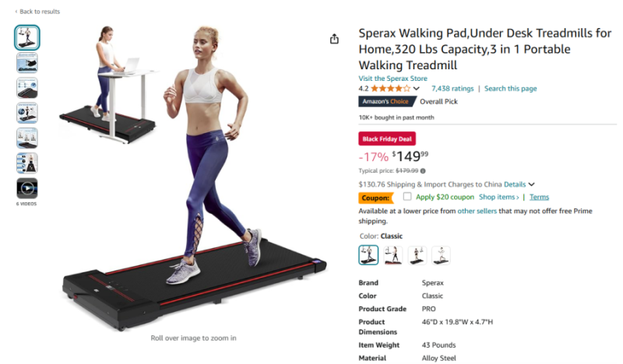Open the other sellers link
623x364 pixels.
click(477, 211)
